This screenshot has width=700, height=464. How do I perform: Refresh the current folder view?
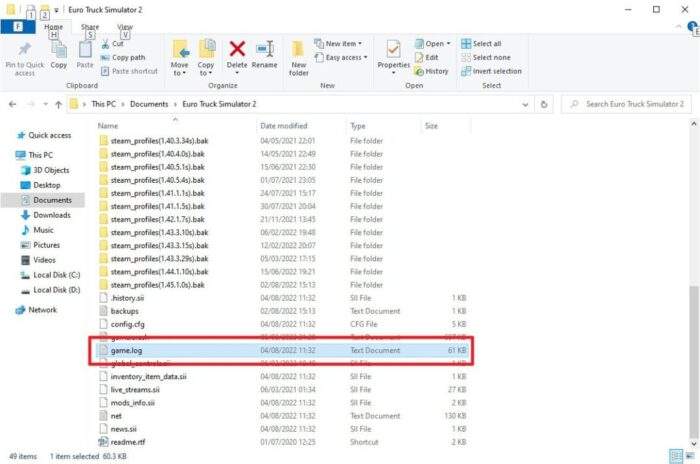pyautogui.click(x=544, y=104)
